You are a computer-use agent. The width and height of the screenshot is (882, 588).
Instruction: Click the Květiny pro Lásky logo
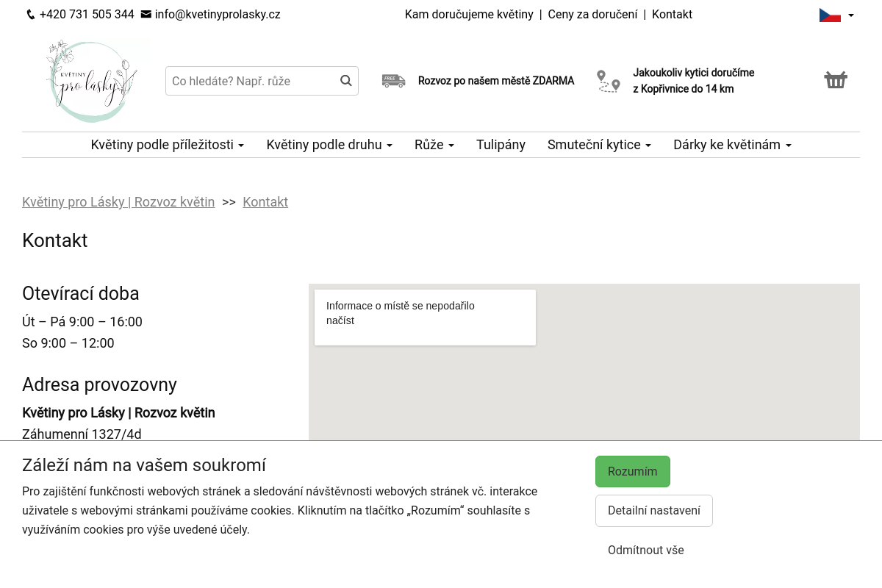click(92, 81)
